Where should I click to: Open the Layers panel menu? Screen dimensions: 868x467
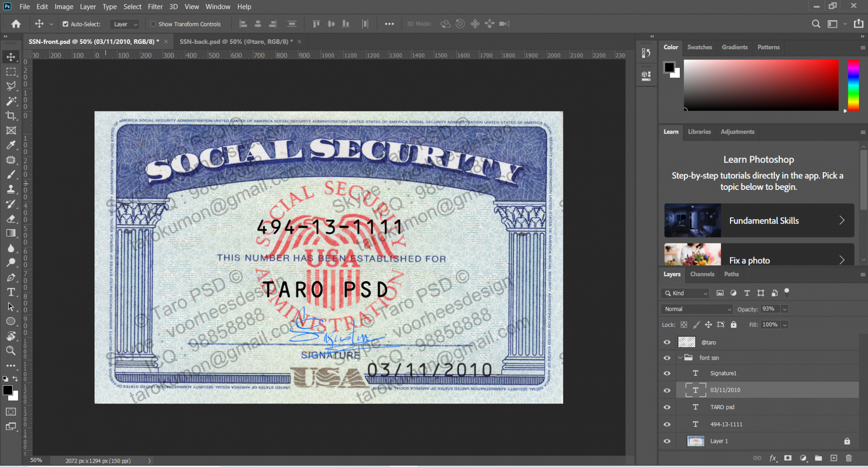coord(863,274)
